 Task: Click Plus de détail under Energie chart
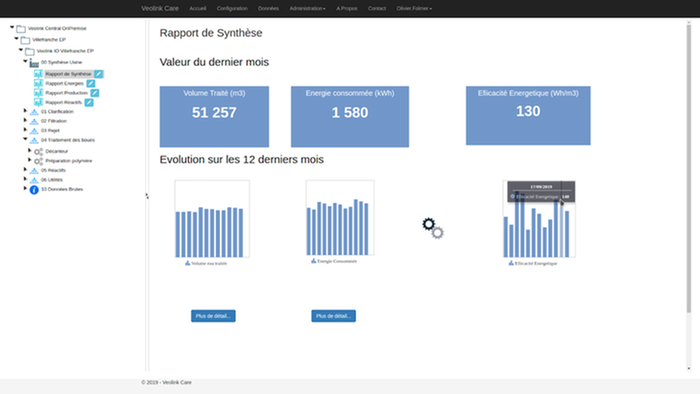tap(333, 316)
